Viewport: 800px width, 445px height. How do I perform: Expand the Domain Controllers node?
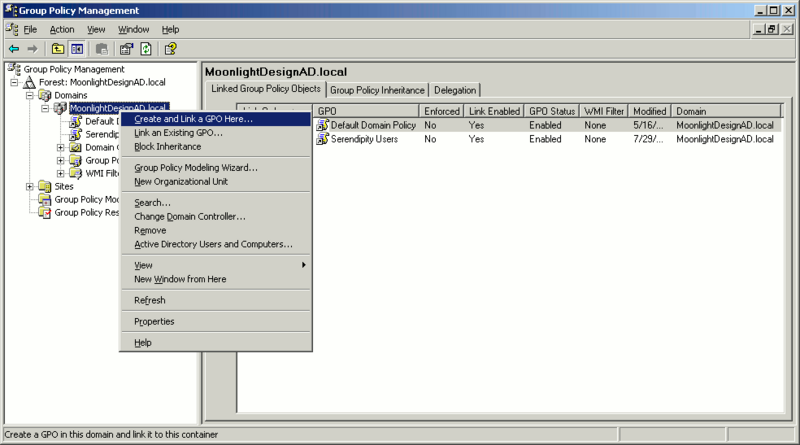[x=60, y=147]
